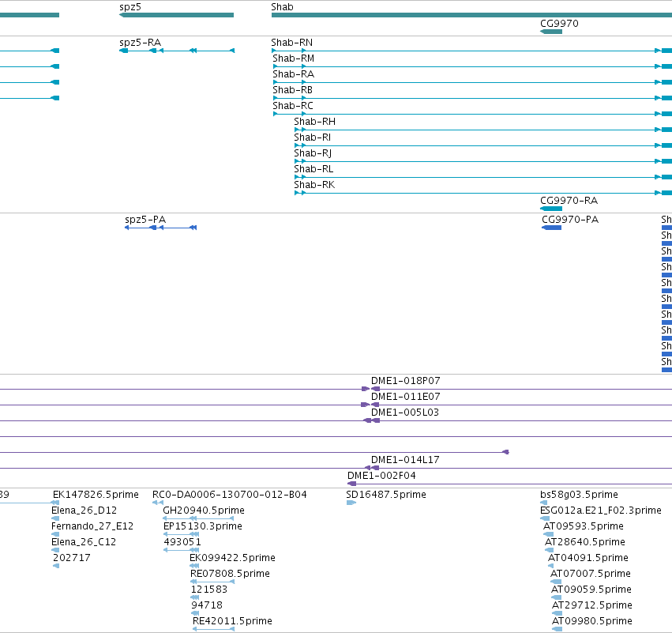Select the Shab-RB transcript

pos(293,90)
